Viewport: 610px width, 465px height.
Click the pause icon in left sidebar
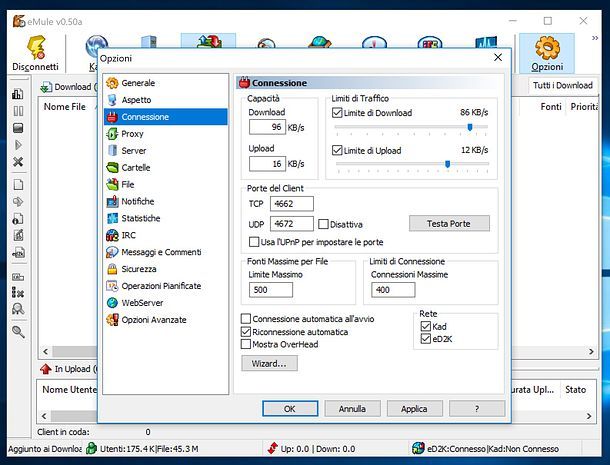(18, 111)
